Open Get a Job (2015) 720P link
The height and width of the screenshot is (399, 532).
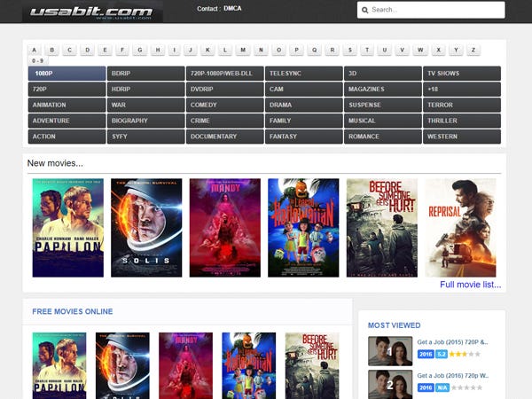click(452, 342)
